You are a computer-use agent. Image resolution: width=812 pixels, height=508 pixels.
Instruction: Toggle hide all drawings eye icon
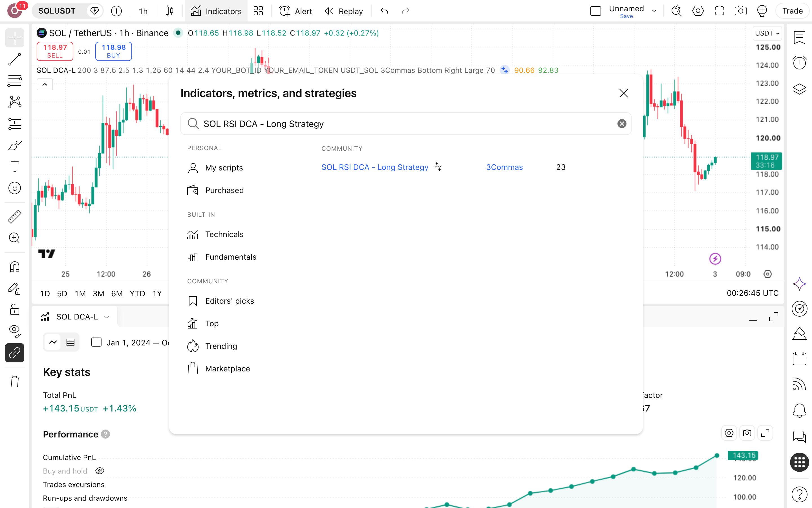(x=14, y=331)
